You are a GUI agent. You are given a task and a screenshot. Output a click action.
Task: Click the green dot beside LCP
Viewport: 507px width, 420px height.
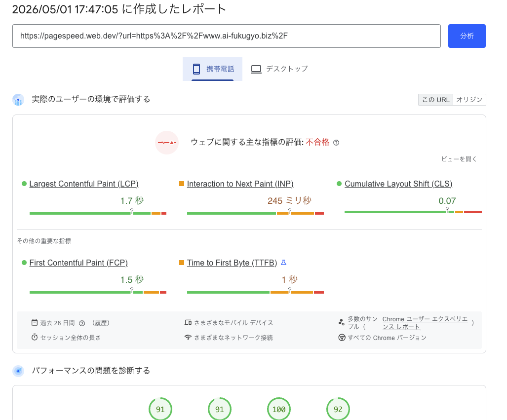point(24,184)
